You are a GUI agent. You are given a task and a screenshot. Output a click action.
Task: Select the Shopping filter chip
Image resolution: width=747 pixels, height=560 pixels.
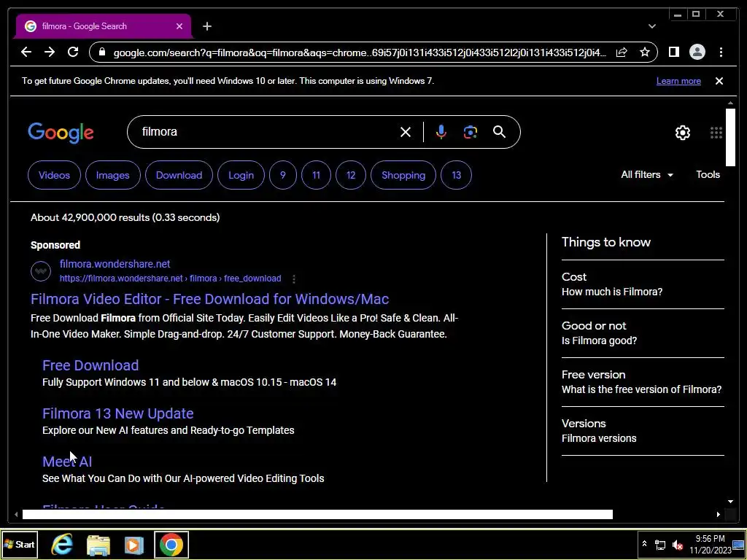pos(403,175)
